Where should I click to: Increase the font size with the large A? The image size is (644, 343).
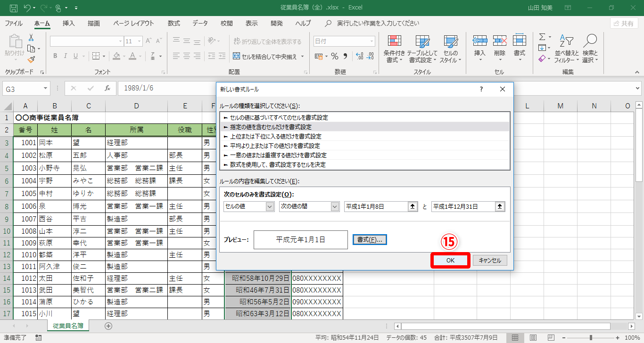click(149, 41)
